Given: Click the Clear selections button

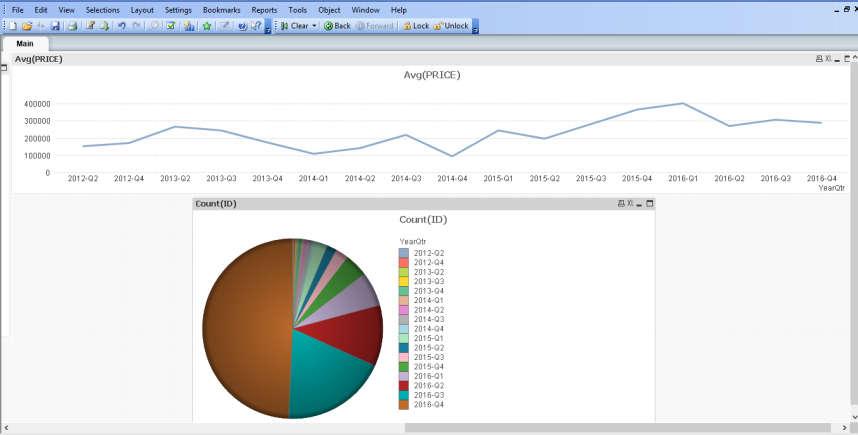Looking at the screenshot, I should tap(294, 26).
